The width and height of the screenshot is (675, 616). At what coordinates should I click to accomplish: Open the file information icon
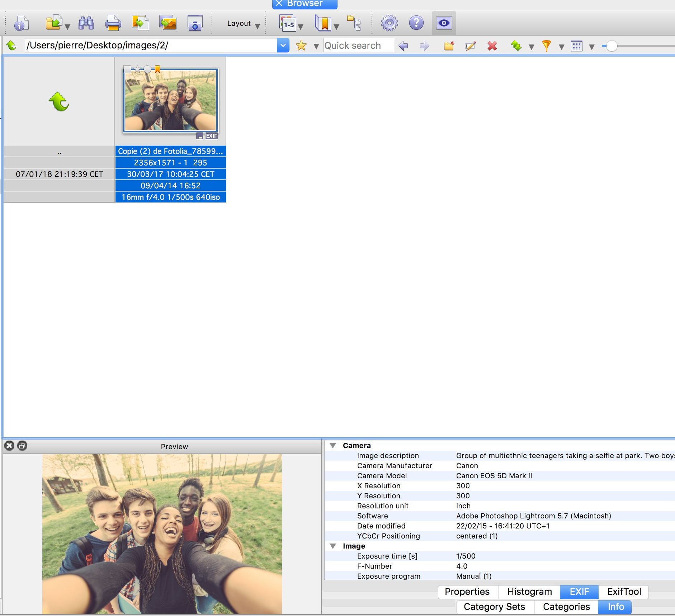click(x=21, y=24)
